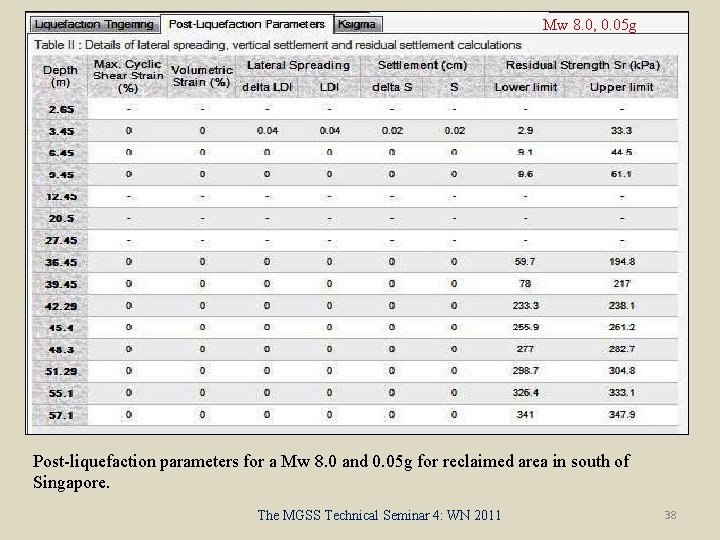Click the LDI column header

coord(329,87)
